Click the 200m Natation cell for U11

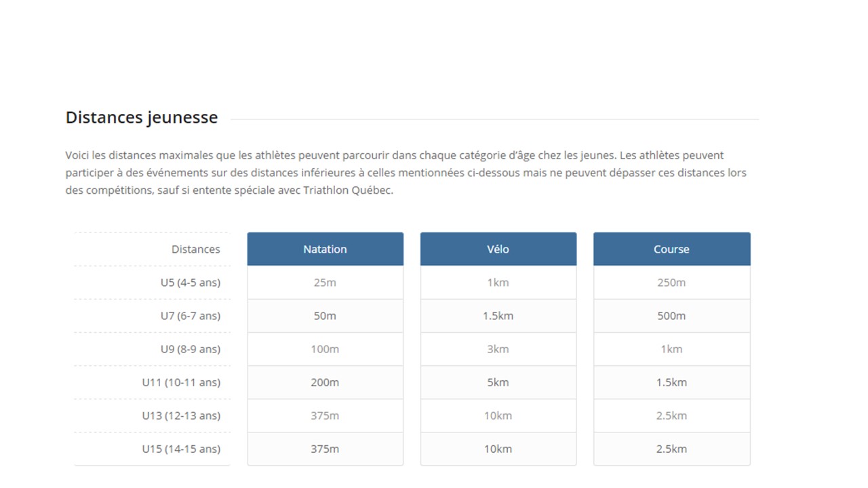coord(325,382)
